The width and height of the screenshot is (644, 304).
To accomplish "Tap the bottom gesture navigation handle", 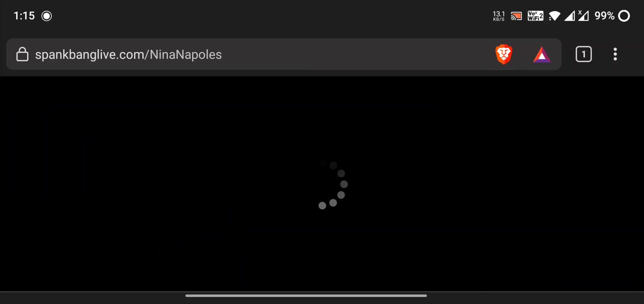I will point(306,296).
